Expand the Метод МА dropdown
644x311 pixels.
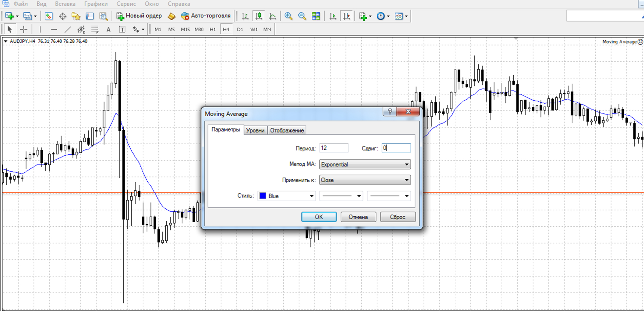point(365,164)
